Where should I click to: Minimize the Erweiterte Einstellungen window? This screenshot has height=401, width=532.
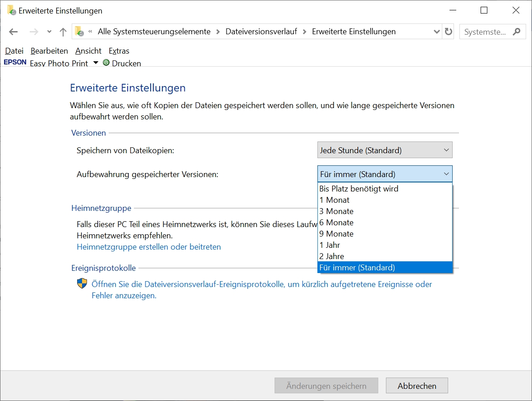click(x=453, y=10)
